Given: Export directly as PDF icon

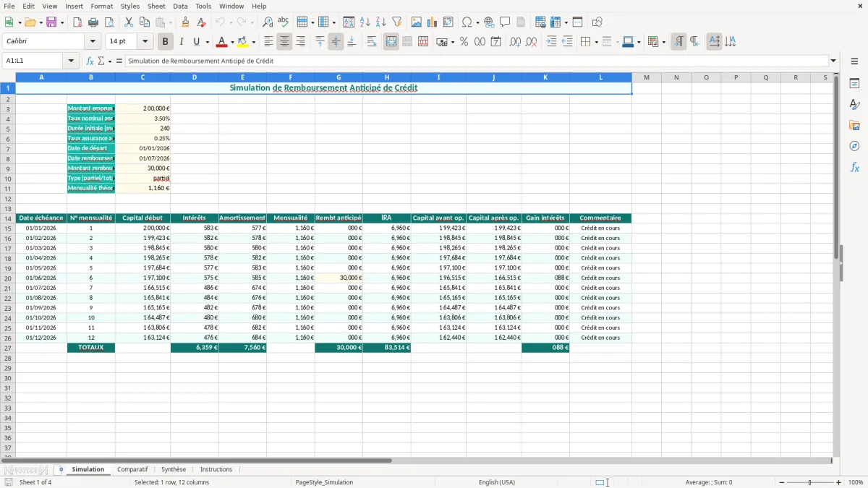Looking at the screenshot, I should coord(77,22).
